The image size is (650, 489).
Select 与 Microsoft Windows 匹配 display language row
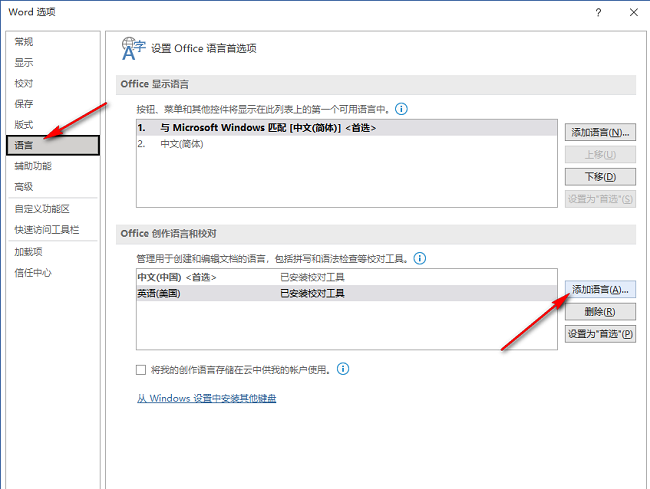(x=347, y=128)
